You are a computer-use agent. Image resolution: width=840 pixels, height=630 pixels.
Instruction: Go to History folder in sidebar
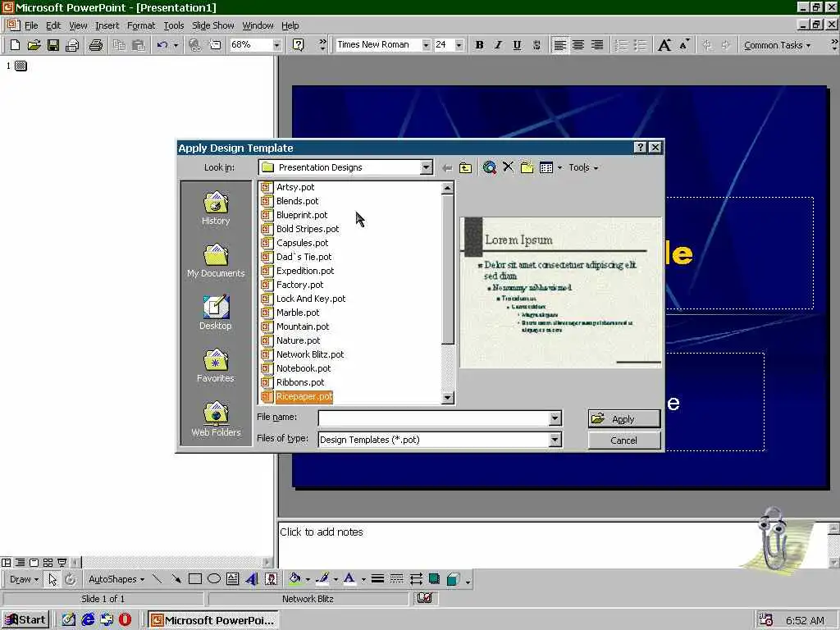click(216, 208)
